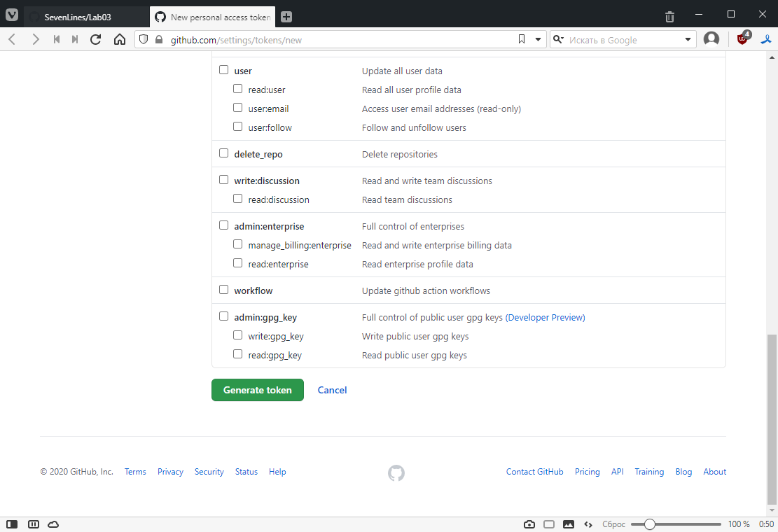
Task: Open the uBlock Origin extension icon
Action: pyautogui.click(x=743, y=38)
